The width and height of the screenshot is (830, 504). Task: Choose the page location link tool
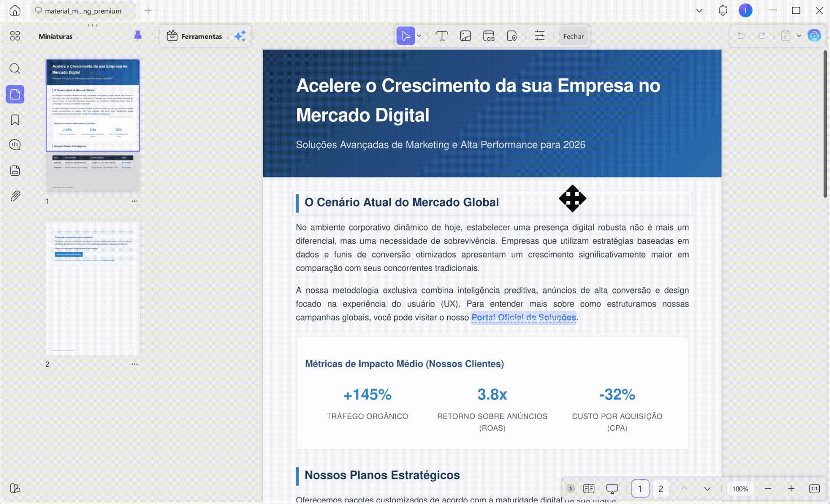(512, 36)
